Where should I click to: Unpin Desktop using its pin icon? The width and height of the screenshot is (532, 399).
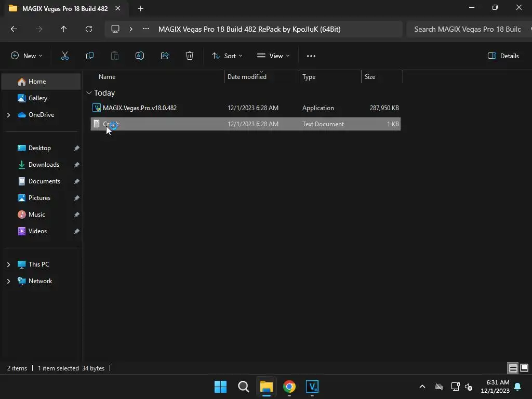click(x=77, y=148)
